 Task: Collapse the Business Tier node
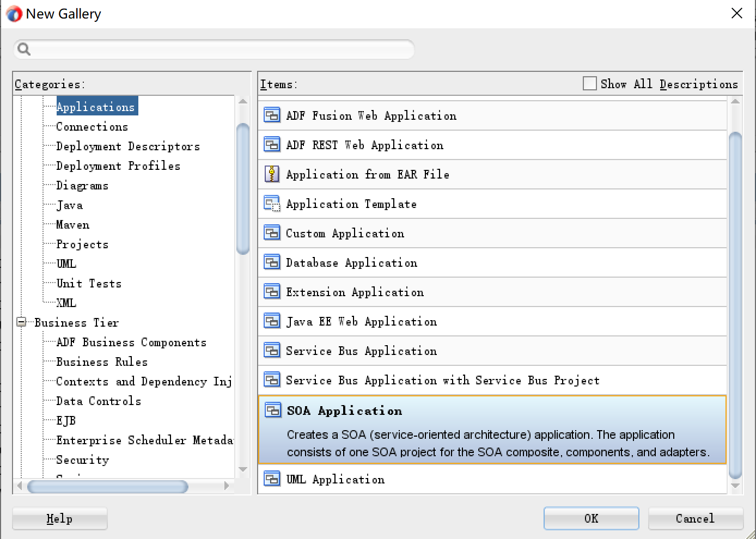(x=21, y=322)
